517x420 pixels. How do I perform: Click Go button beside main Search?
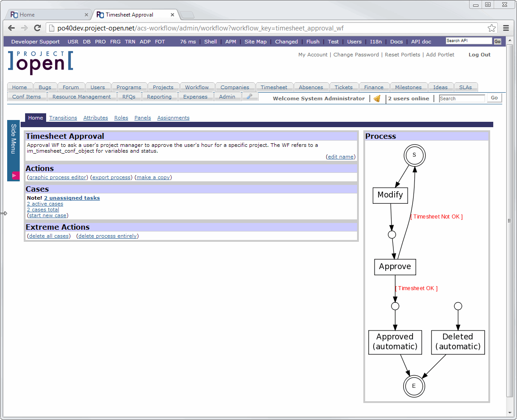point(494,98)
